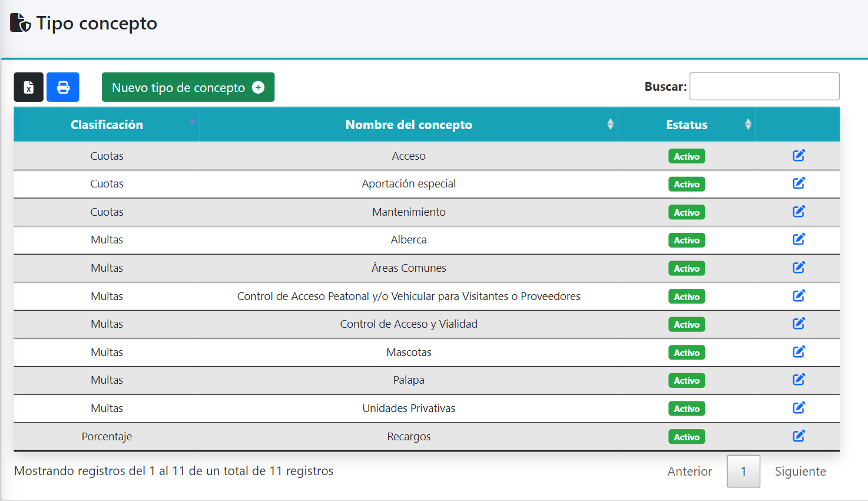
Task: Edit the Aportación especial row
Action: pos(799,183)
